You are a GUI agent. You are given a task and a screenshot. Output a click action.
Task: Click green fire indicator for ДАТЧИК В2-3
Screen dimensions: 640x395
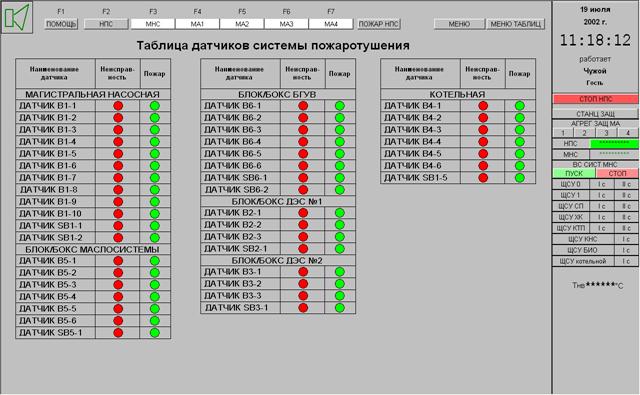coord(340,237)
